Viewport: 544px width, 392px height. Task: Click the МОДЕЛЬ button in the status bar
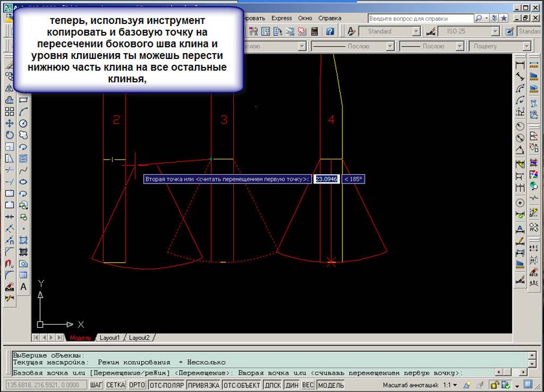[331, 385]
